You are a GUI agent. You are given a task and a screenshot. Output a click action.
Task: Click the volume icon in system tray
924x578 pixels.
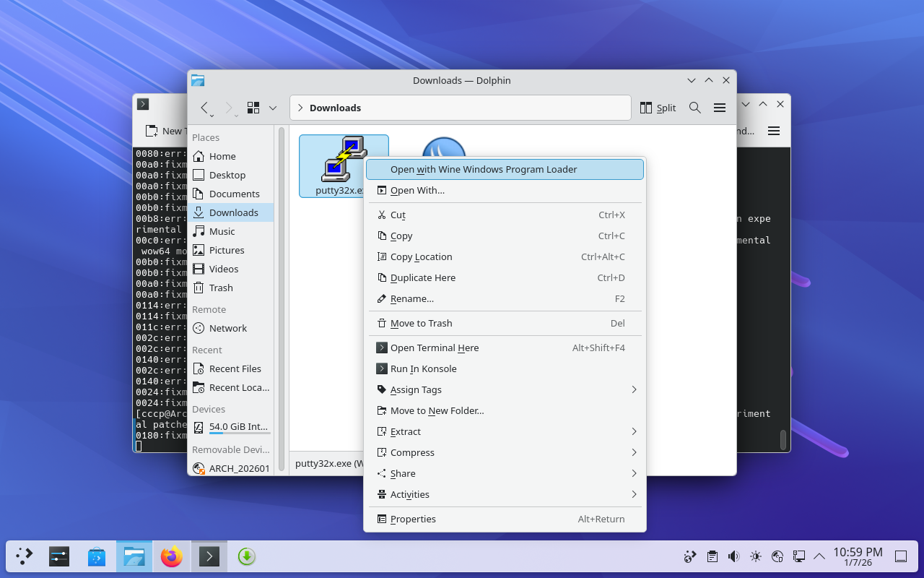point(733,556)
